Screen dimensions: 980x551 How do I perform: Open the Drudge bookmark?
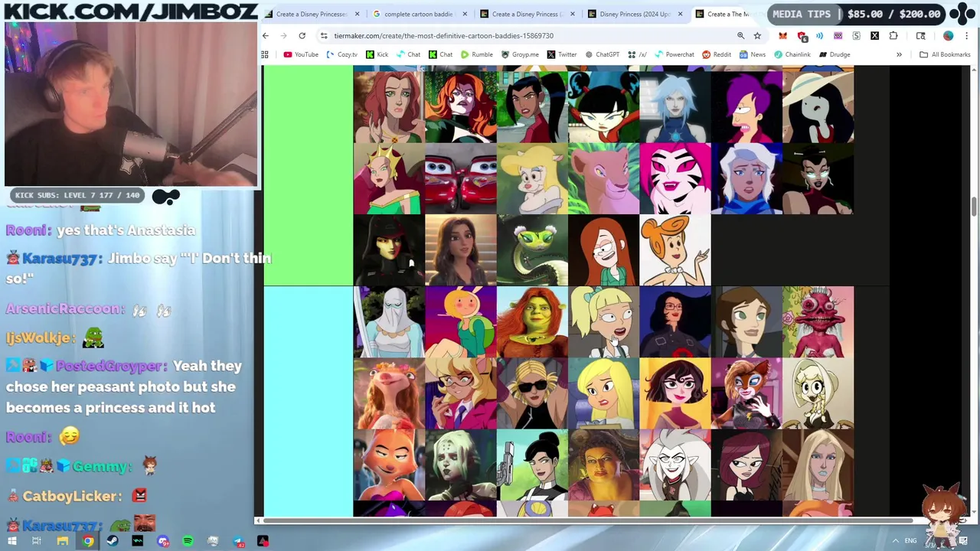[x=834, y=54]
